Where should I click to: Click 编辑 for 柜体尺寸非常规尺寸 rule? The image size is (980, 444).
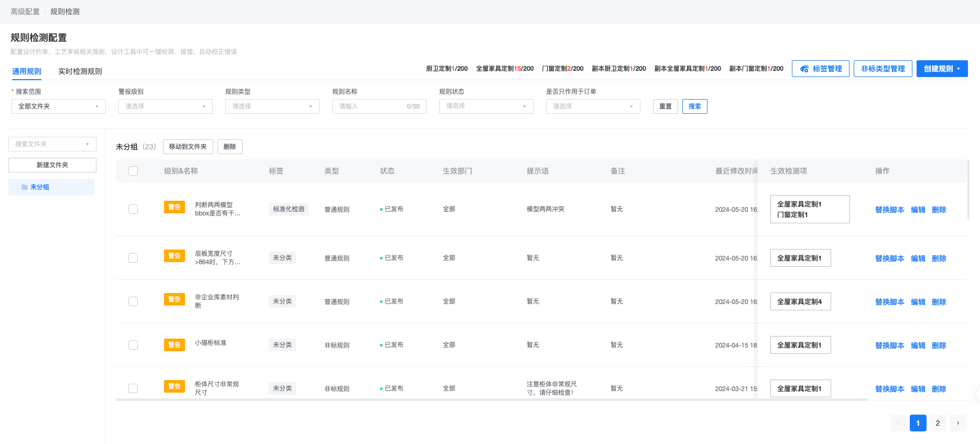tap(918, 389)
